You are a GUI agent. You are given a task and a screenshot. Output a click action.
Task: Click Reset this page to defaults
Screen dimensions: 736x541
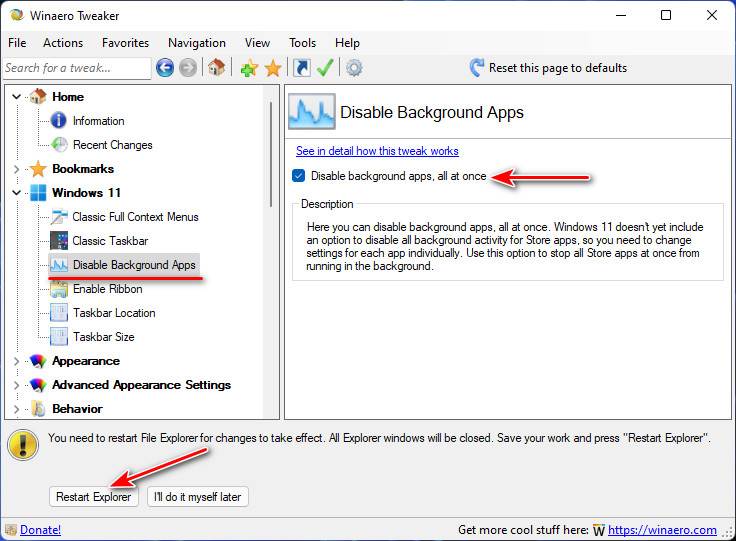pos(558,68)
